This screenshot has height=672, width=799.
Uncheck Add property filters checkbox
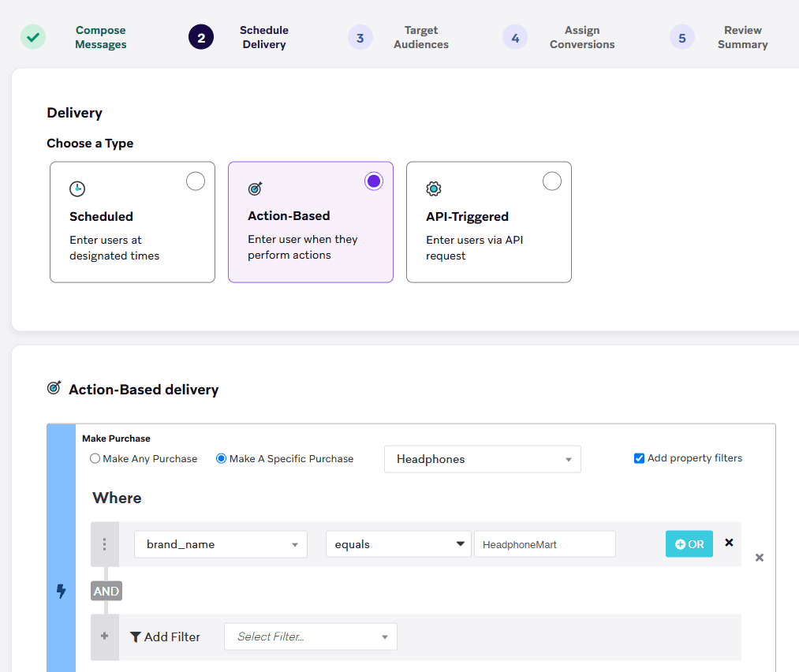click(x=639, y=458)
